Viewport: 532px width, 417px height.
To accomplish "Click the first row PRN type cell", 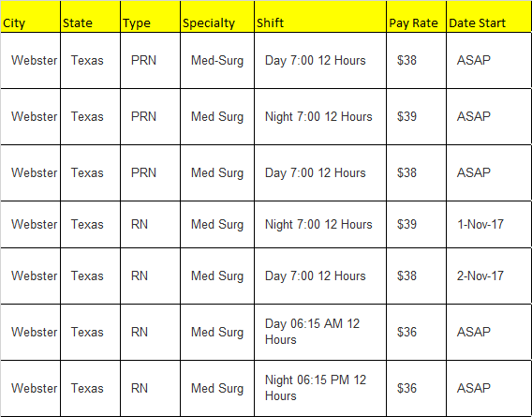I will tap(150, 61).
